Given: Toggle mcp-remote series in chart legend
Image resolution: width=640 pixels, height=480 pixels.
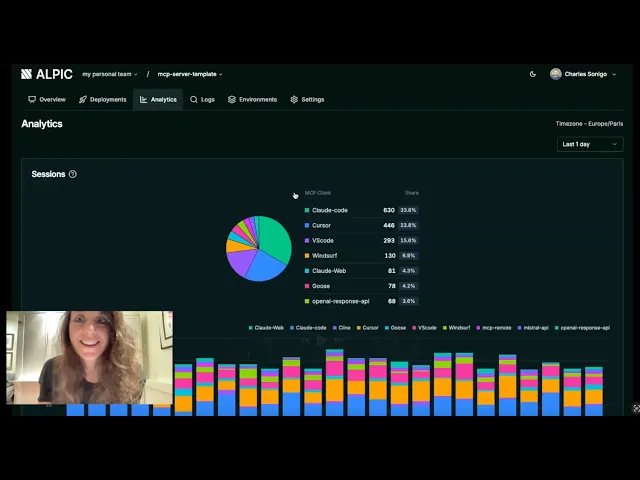Looking at the screenshot, I should [x=494, y=328].
